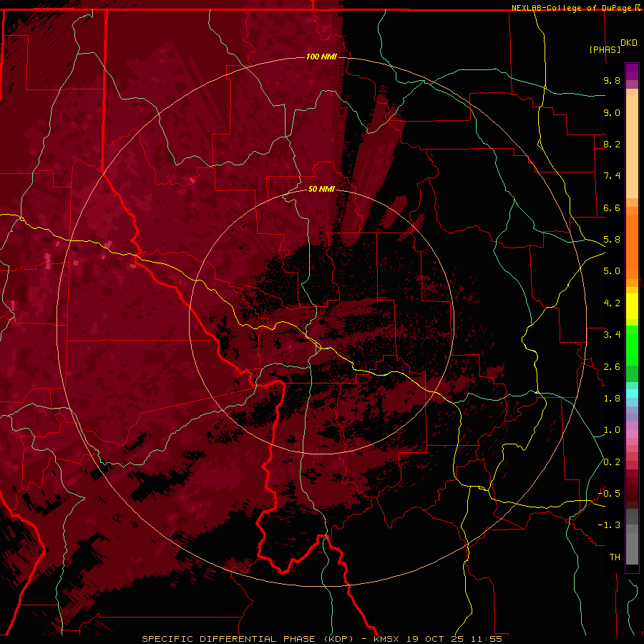Click the [PHAS] legend label
This screenshot has width=644, height=644.
pyautogui.click(x=605, y=49)
